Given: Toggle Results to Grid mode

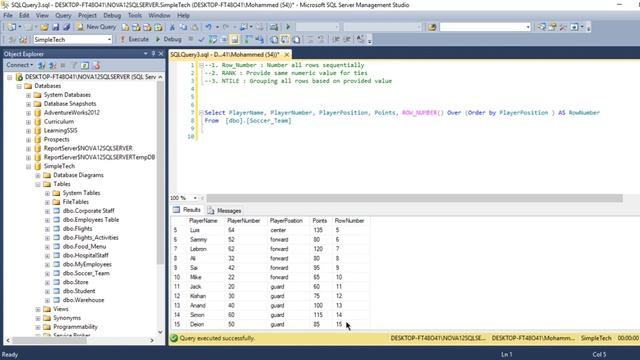Looking at the screenshot, I should click(x=285, y=40).
